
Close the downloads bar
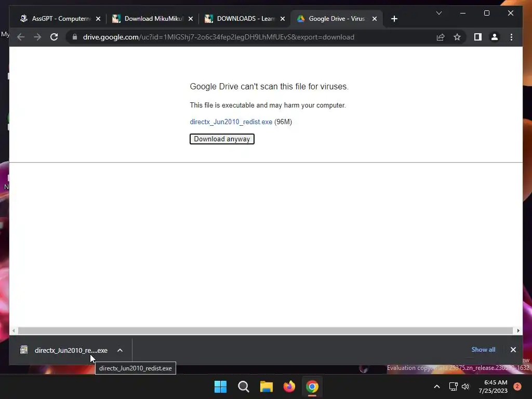(x=513, y=350)
